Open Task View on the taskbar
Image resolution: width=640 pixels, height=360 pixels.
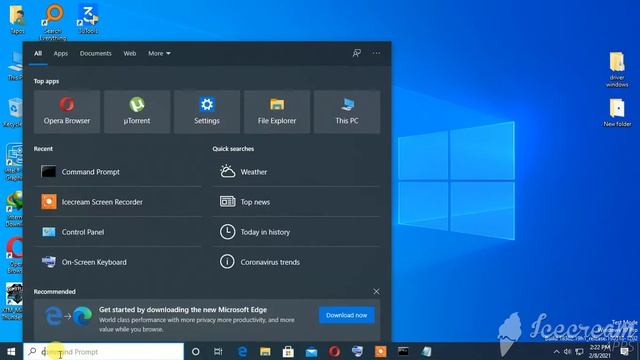[218, 351]
